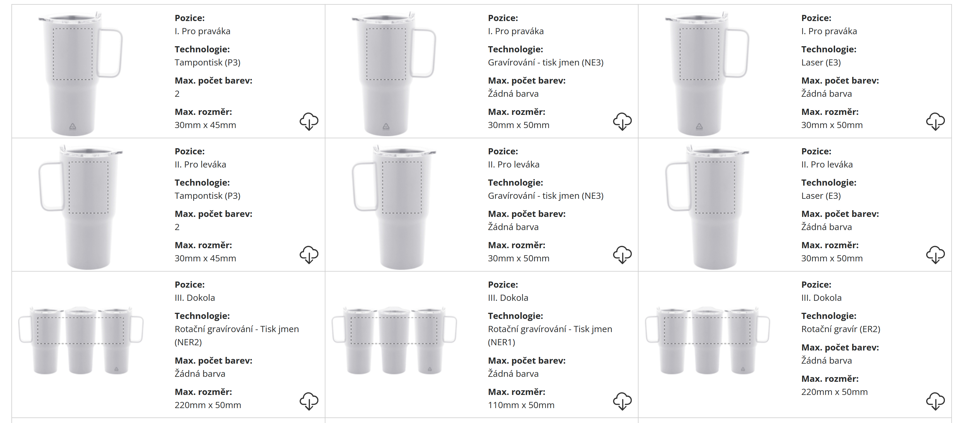Click the "Rotační gravír (ER2)" technology text
980x423 pixels.
click(x=840, y=329)
